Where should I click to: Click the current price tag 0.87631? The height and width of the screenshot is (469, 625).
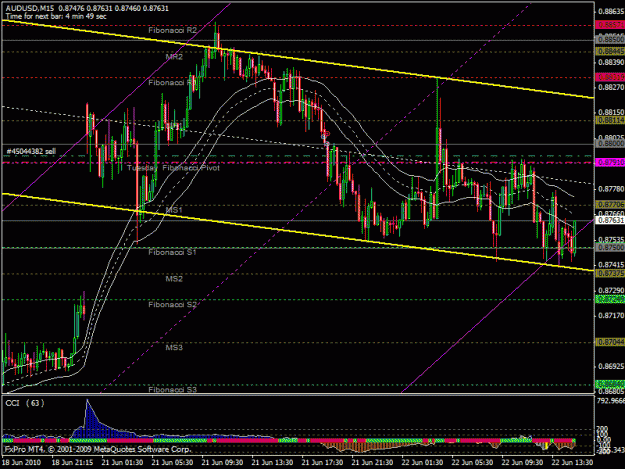(x=611, y=220)
